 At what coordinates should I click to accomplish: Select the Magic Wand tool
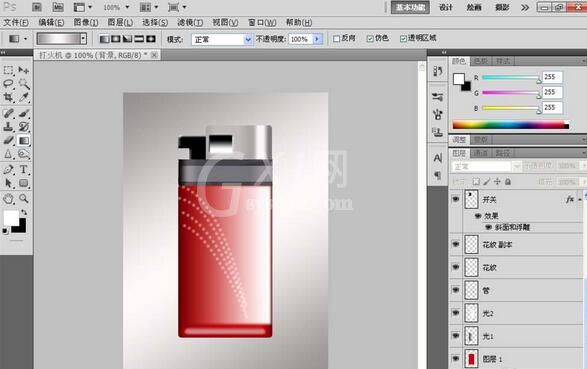point(24,84)
